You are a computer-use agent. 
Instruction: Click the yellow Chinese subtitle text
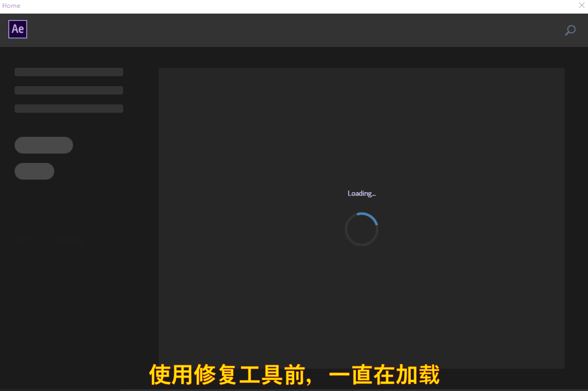coord(294,375)
